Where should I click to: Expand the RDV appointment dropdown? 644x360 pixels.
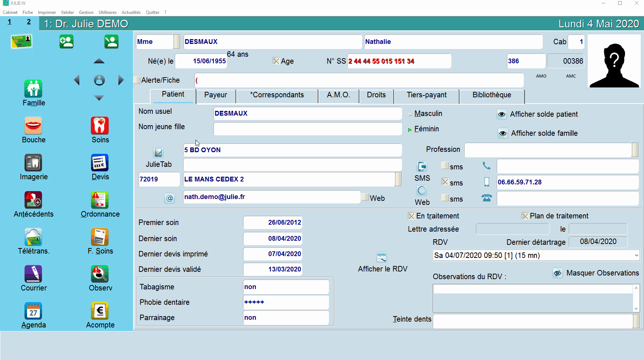pos(636,255)
